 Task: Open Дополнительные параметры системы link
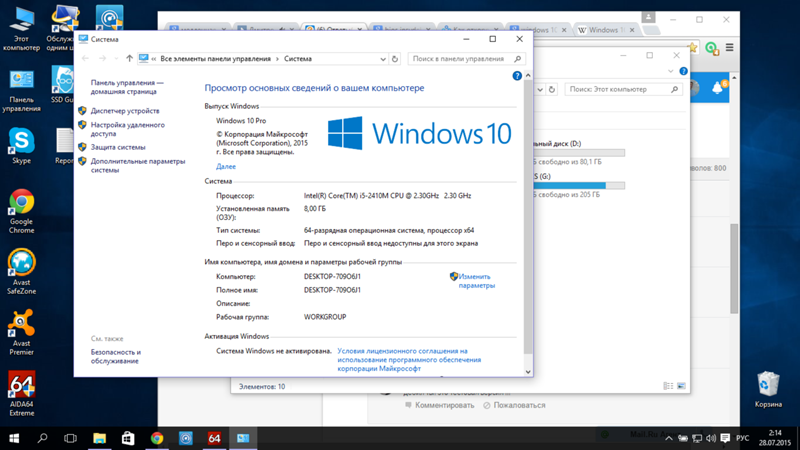(138, 166)
